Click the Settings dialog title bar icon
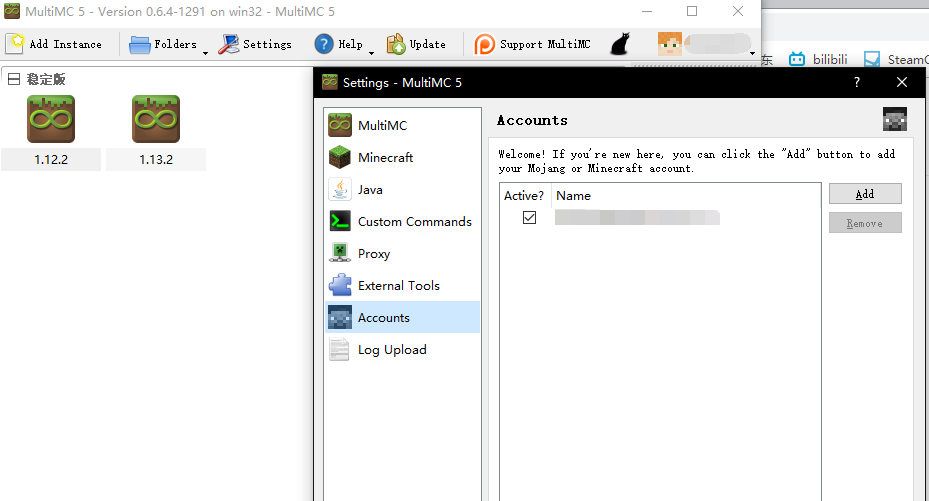Screen dimensions: 929x501 click(329, 82)
